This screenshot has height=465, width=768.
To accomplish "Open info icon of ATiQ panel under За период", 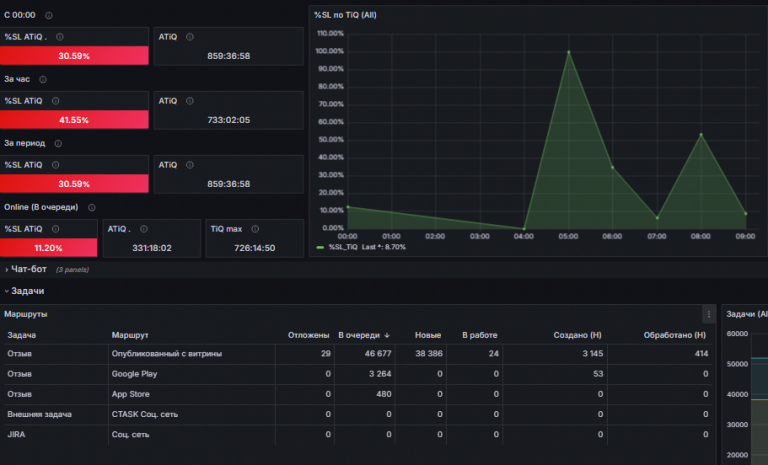I will [x=190, y=165].
